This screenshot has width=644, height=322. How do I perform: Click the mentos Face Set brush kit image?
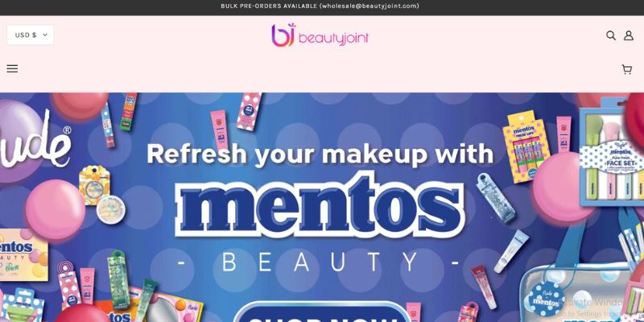(x=612, y=151)
